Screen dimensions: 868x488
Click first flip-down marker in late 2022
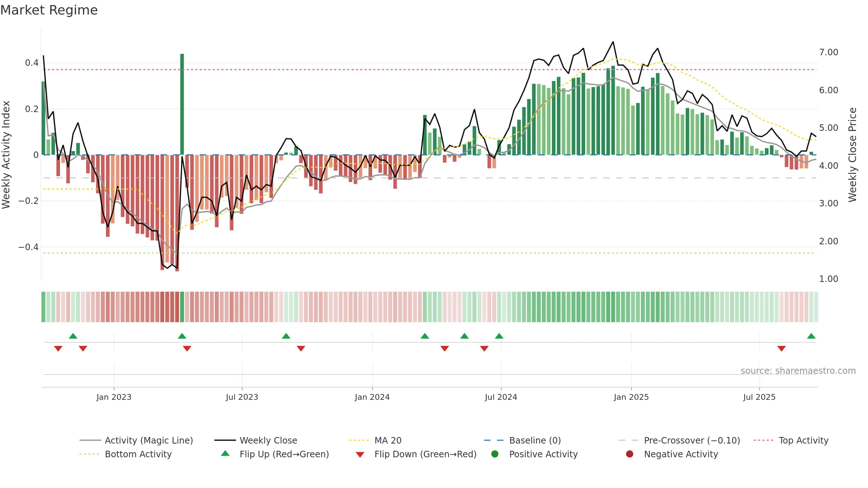pos(58,348)
